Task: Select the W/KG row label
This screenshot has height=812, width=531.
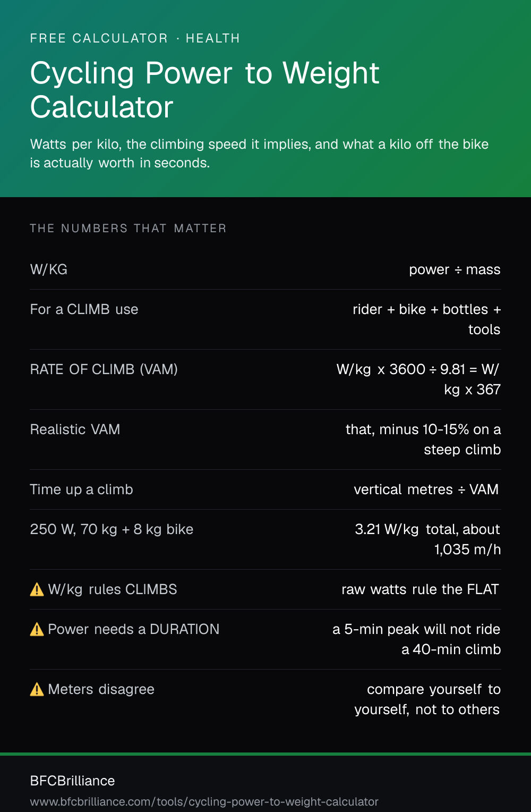Action: 49,269
